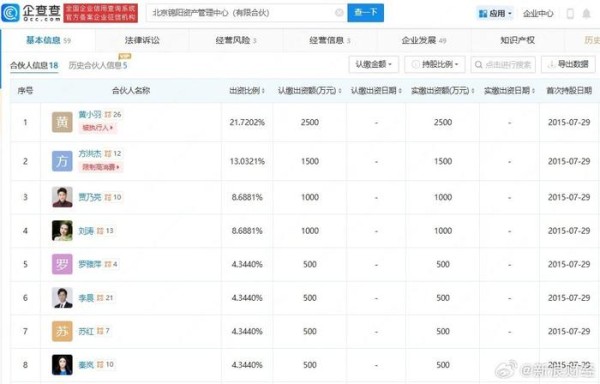Open 黄小羽's related companies count 26
Viewport: 600px width, 384px height.
[x=113, y=114]
